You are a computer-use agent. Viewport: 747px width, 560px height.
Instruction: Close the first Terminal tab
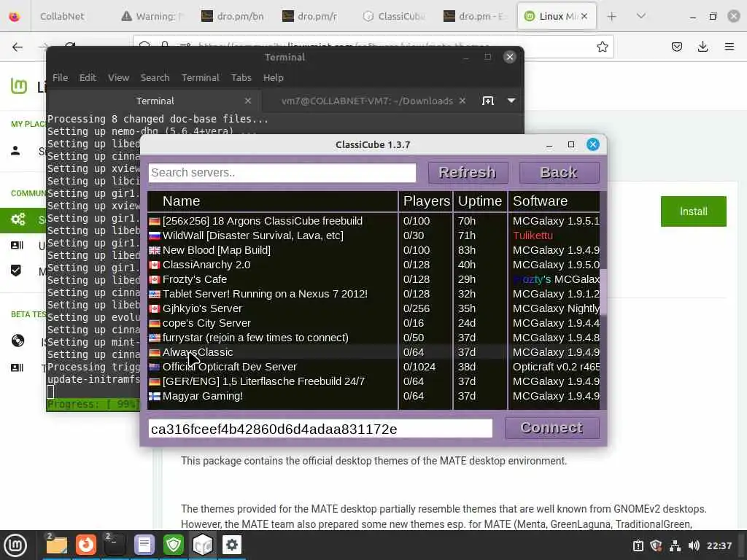click(x=248, y=101)
